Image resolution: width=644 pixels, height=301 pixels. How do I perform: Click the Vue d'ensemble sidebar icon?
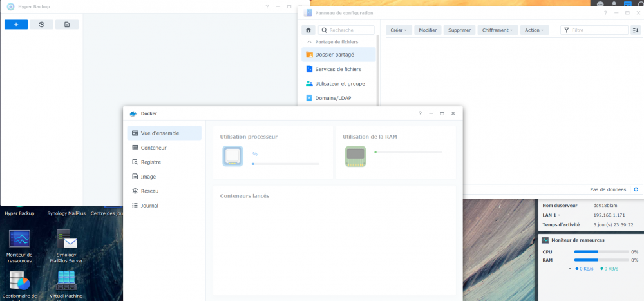tap(135, 133)
